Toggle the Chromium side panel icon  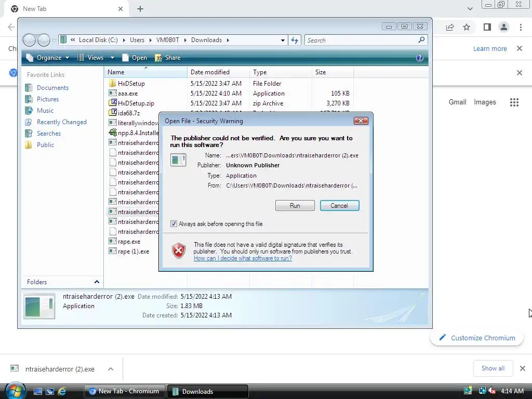[487, 27]
